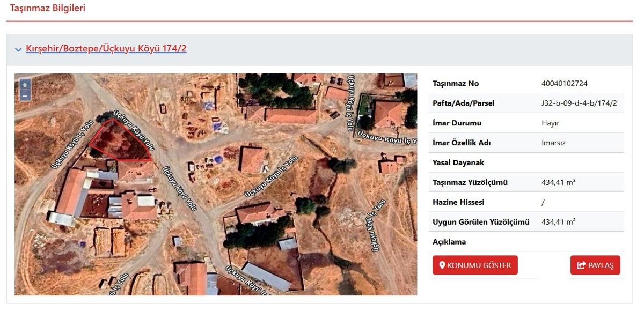Click the parcel code J32-b-09-d-4-b/174/2

(579, 103)
